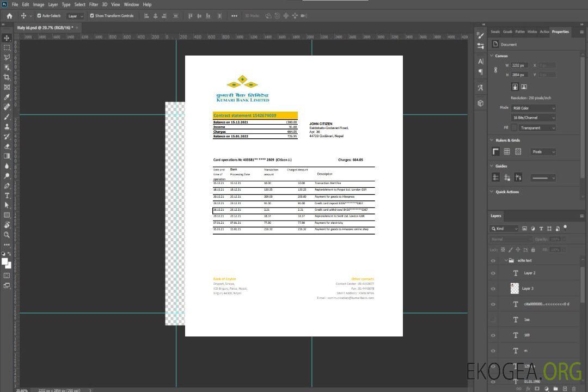588x392 pixels.
Task: Toggle grid visibility in Rulers & Grids
Action: point(507,151)
